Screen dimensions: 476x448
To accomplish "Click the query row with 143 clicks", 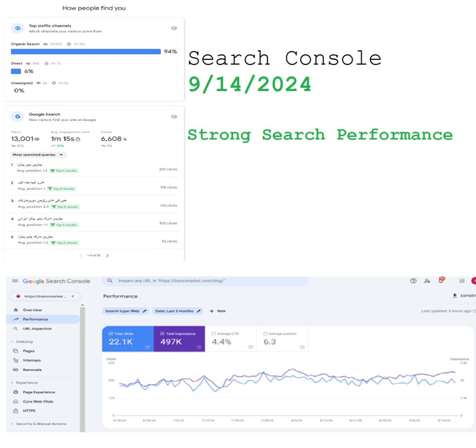I will click(x=94, y=204).
